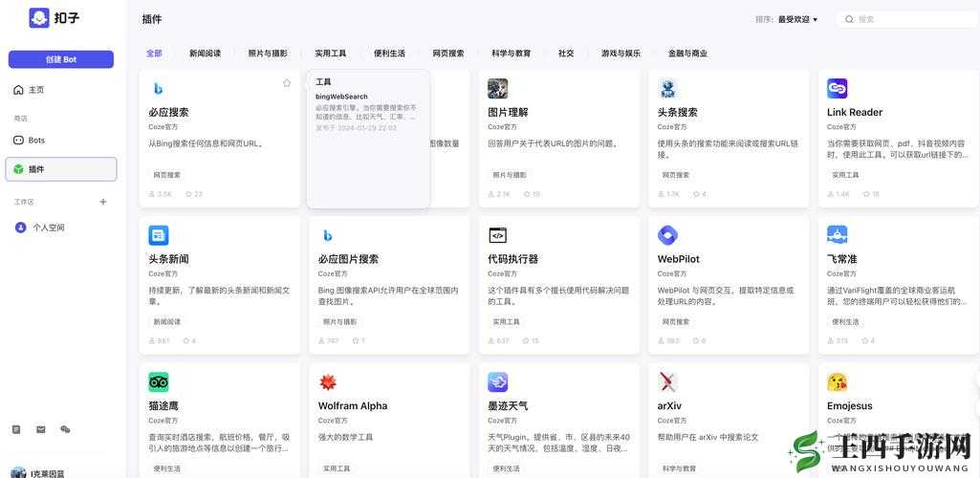Switch to the 网页搜索 category tab
Screen dimensions: 980x478
[x=448, y=54]
